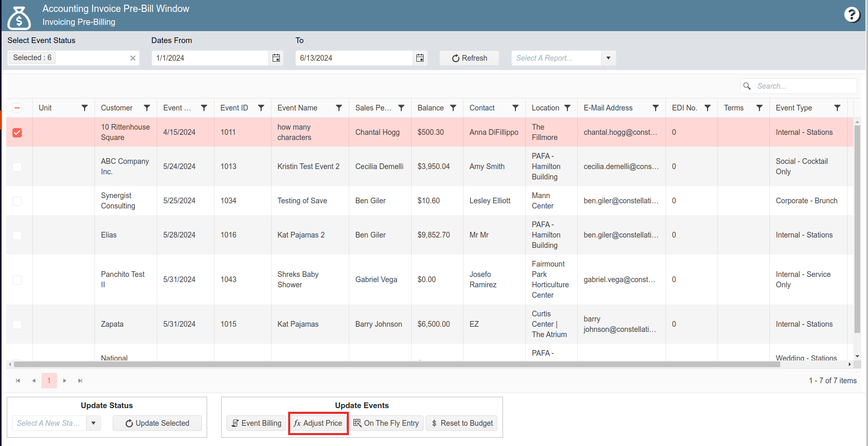The image size is (868, 446).
Task: Clear the selected event status with X
Action: [133, 58]
